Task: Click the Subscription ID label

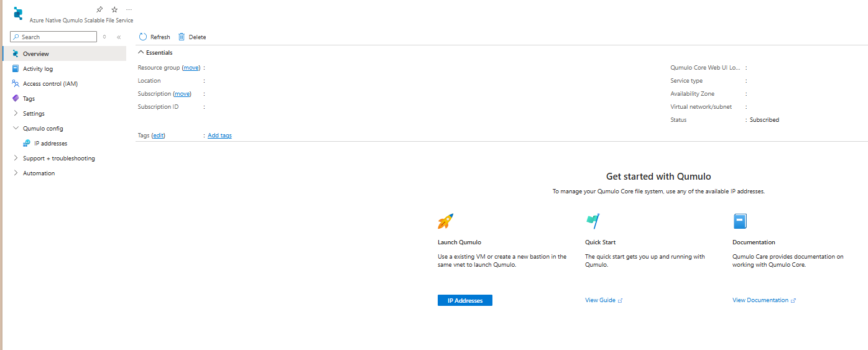Action: (x=158, y=107)
